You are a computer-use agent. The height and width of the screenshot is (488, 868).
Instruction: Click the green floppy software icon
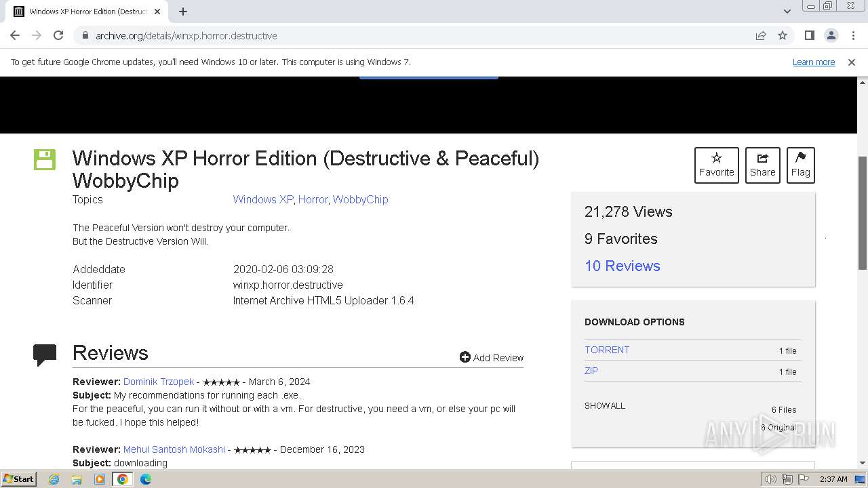[x=45, y=160]
